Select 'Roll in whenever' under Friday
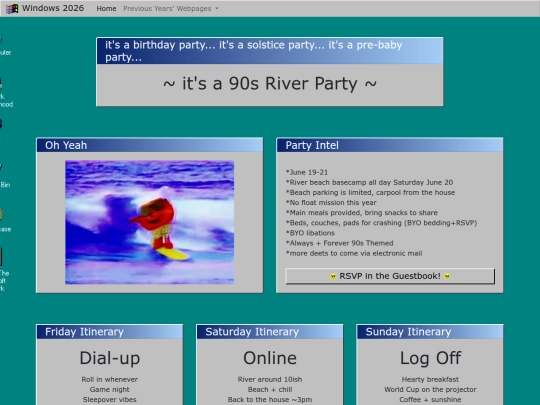540x405 pixels. click(110, 380)
